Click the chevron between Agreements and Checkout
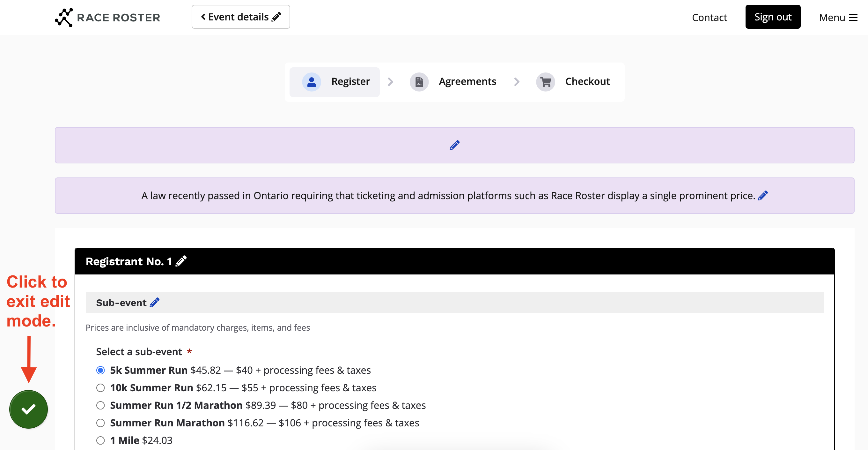The height and width of the screenshot is (450, 868). [x=517, y=82]
